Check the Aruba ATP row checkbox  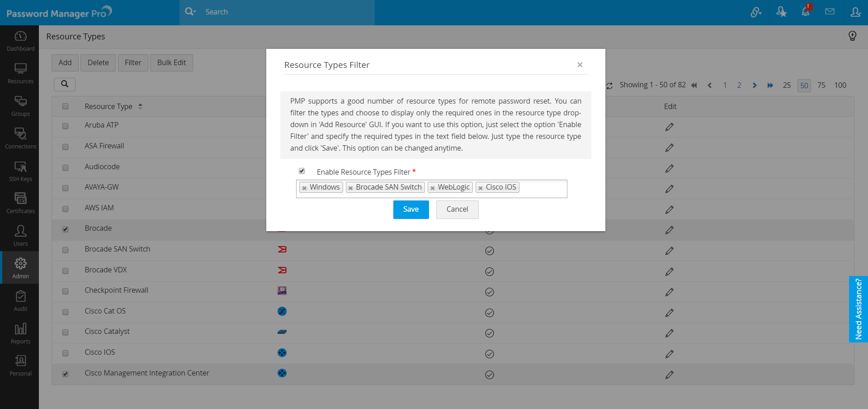(x=66, y=126)
